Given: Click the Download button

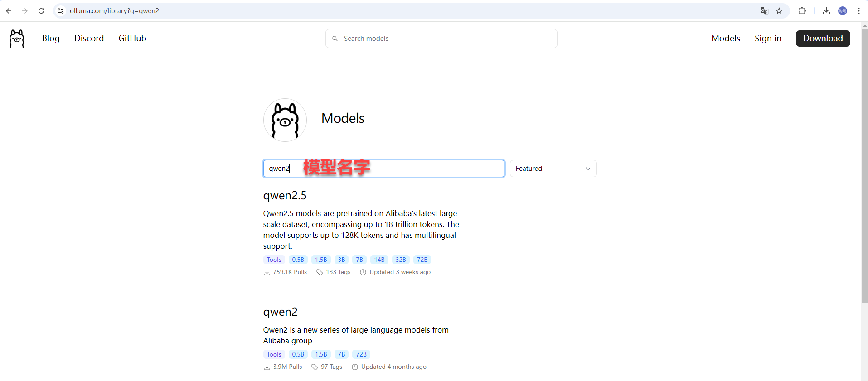Looking at the screenshot, I should pyautogui.click(x=823, y=39).
